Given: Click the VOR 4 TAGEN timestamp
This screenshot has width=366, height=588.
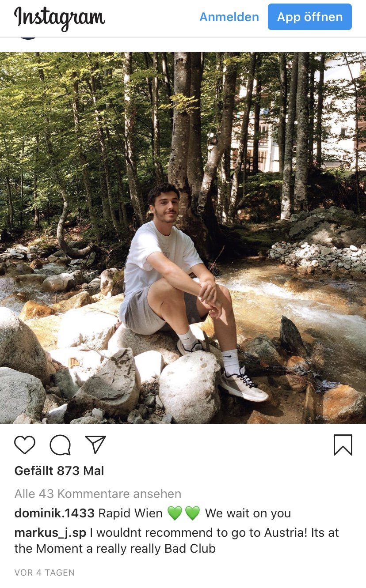Looking at the screenshot, I should pyautogui.click(x=45, y=573).
